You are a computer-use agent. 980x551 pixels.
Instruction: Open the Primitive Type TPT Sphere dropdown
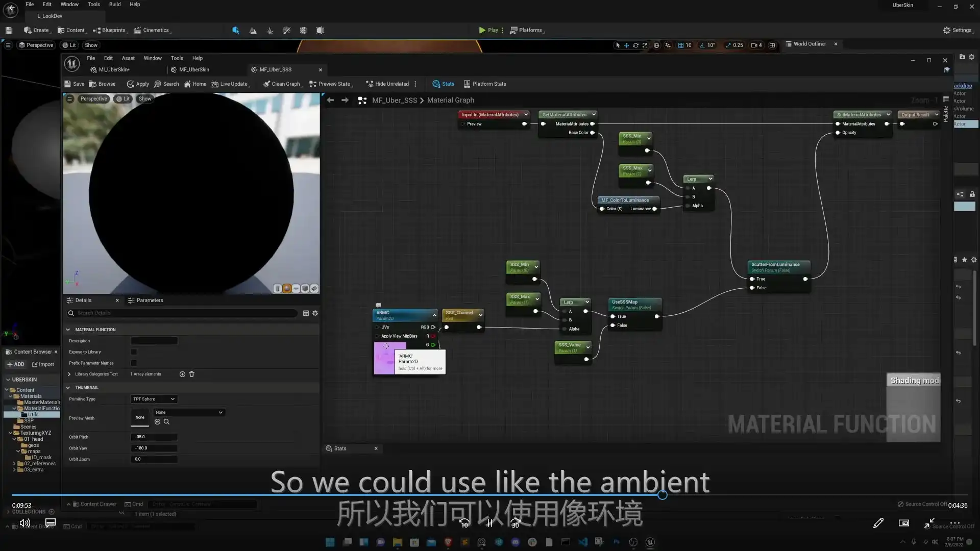click(154, 399)
